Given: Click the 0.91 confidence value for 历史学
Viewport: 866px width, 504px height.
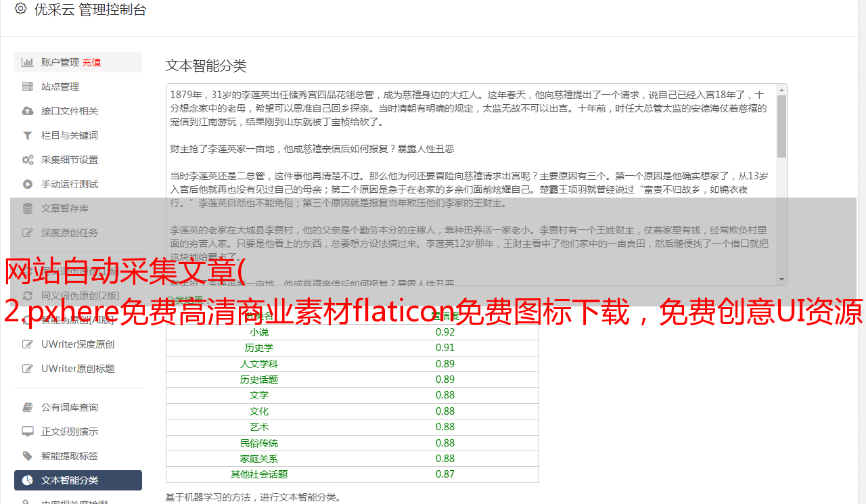Looking at the screenshot, I should tap(445, 348).
